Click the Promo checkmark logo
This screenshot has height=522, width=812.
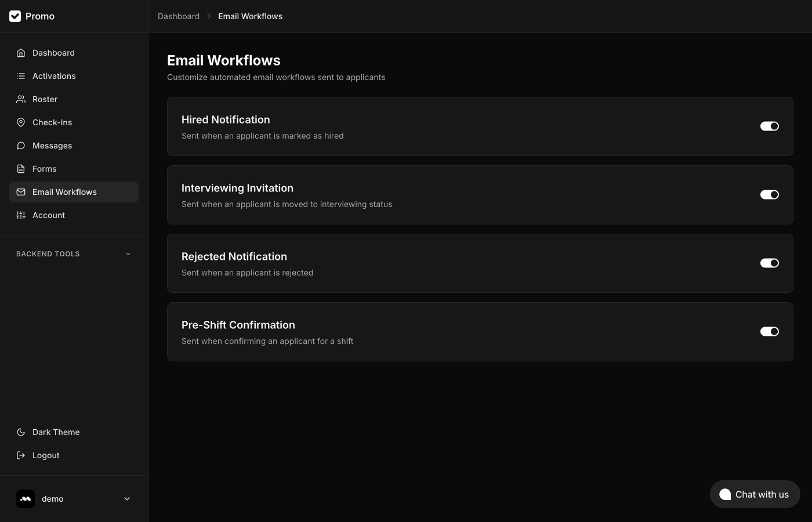(x=15, y=16)
